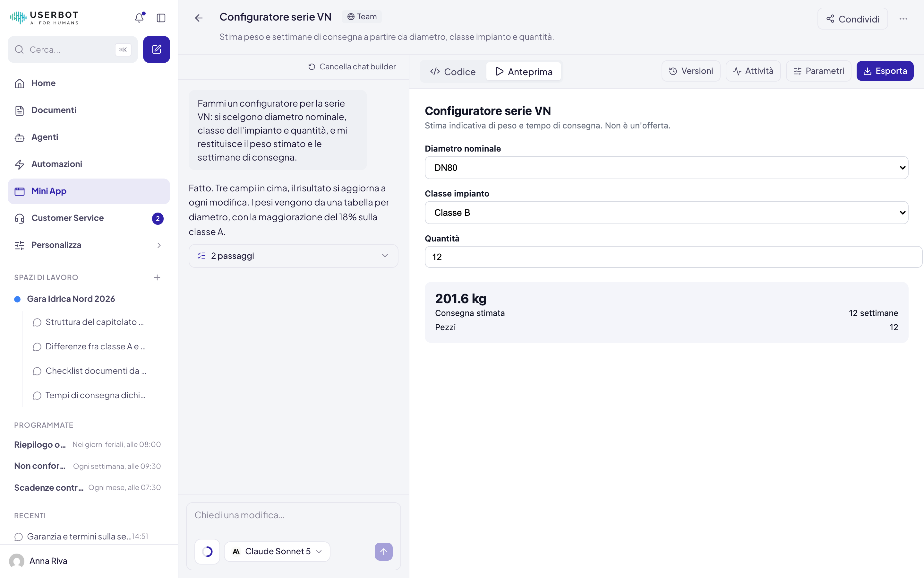
Task: Add a new workspace with plus icon
Action: tap(157, 277)
